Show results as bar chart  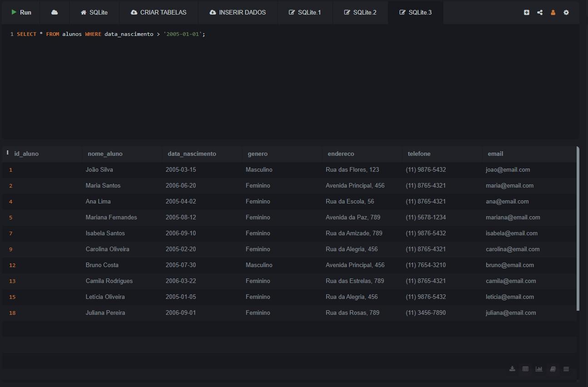tap(539, 369)
